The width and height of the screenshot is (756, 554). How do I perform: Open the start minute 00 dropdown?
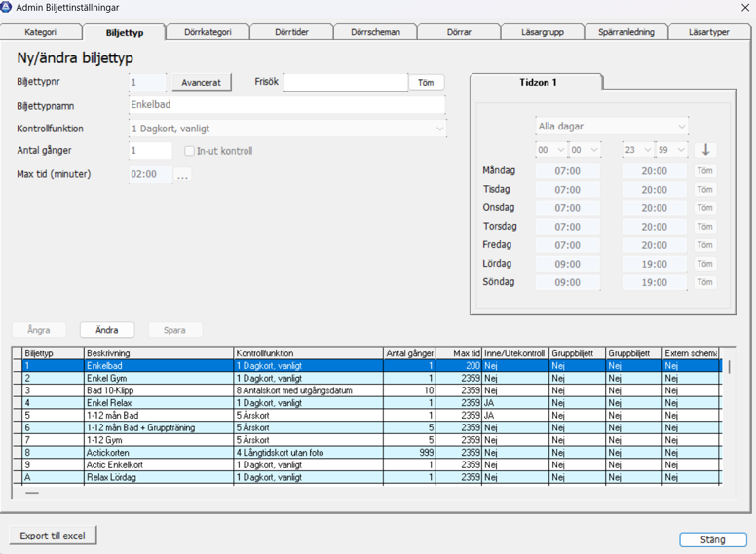[x=585, y=150]
